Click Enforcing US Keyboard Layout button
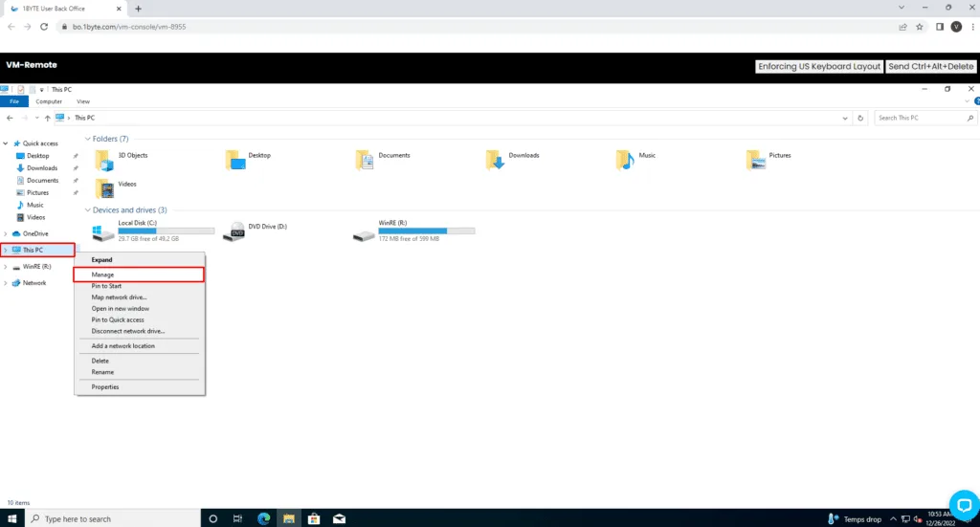Screen dimensions: 980x527 point(818,67)
